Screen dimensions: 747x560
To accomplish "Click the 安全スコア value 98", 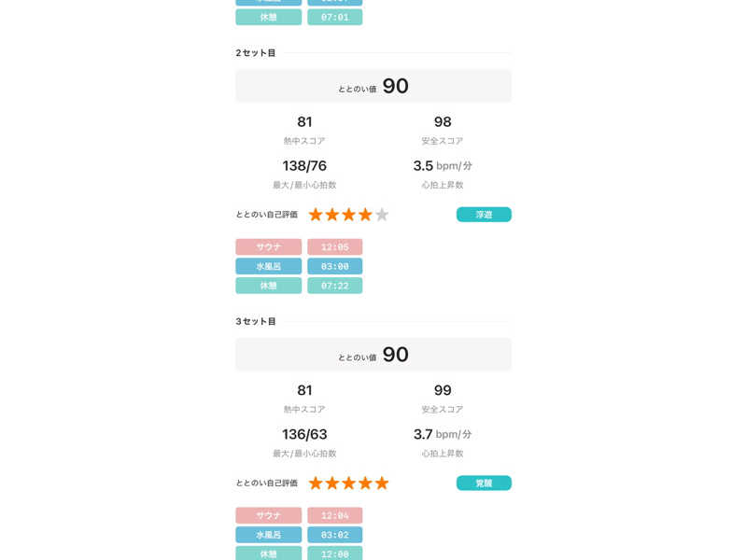I will pos(443,122).
